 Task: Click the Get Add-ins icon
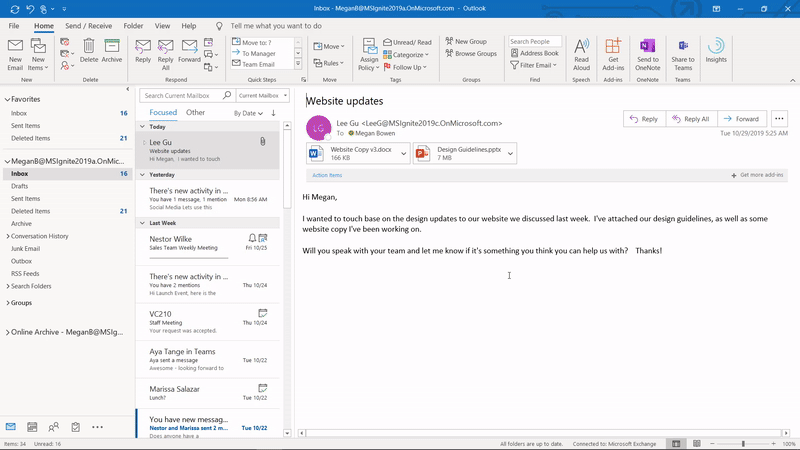613,50
